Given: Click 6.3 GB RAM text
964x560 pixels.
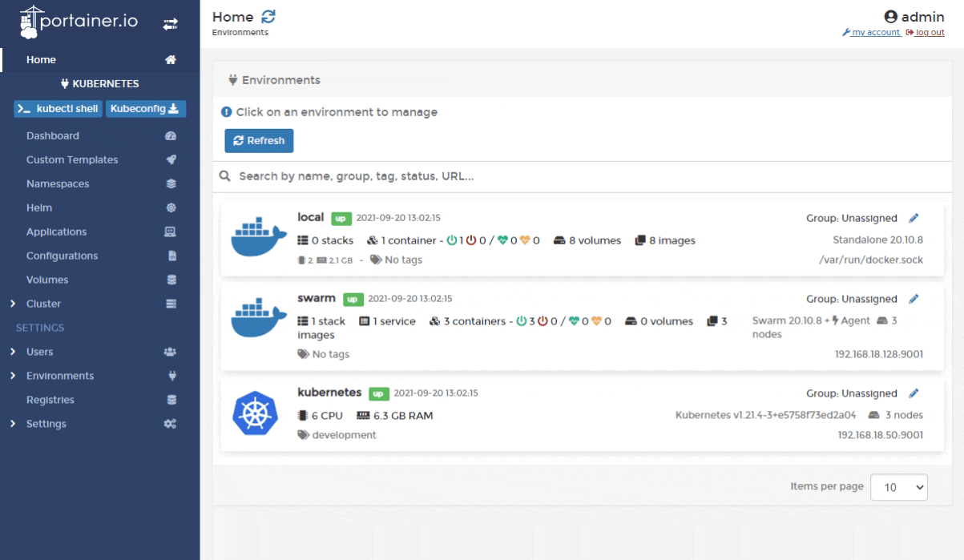Looking at the screenshot, I should pyautogui.click(x=394, y=415).
